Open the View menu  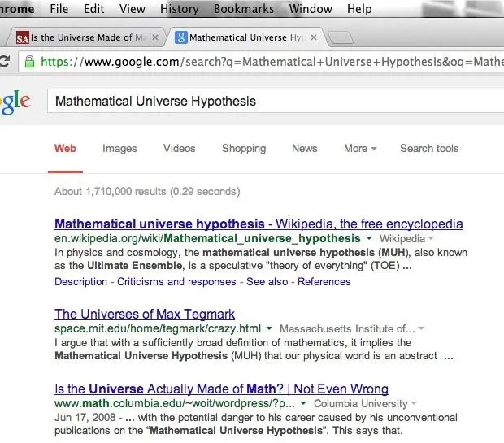(133, 9)
